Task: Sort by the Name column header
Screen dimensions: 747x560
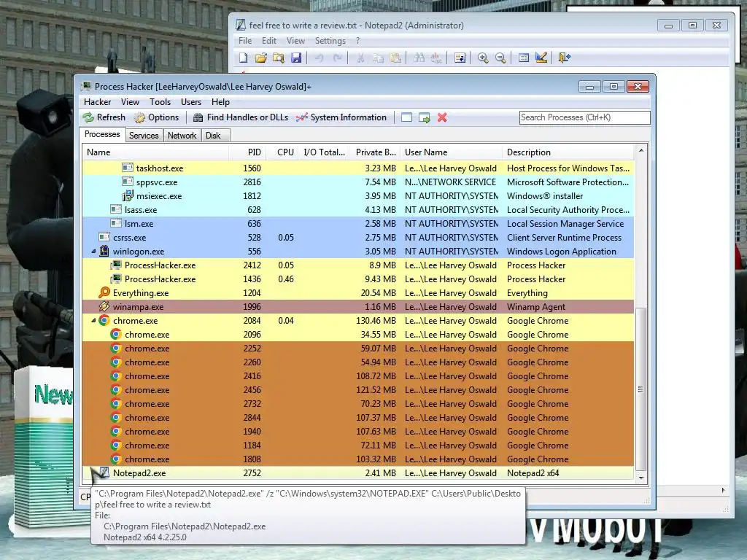Action: point(155,152)
